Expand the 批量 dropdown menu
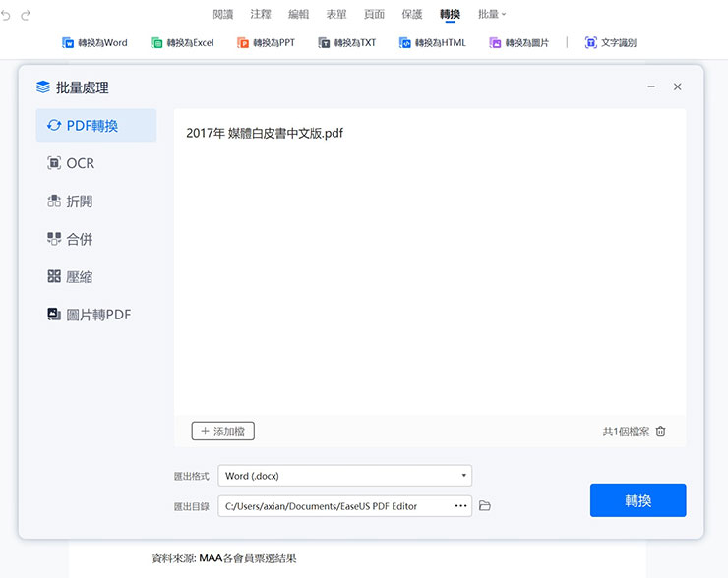Image resolution: width=728 pixels, height=578 pixels. (x=492, y=15)
